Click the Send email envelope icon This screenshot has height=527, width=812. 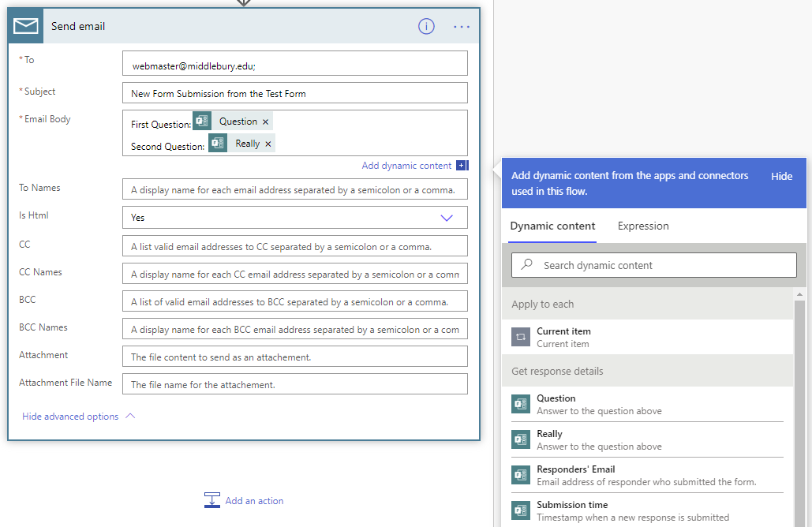point(25,26)
